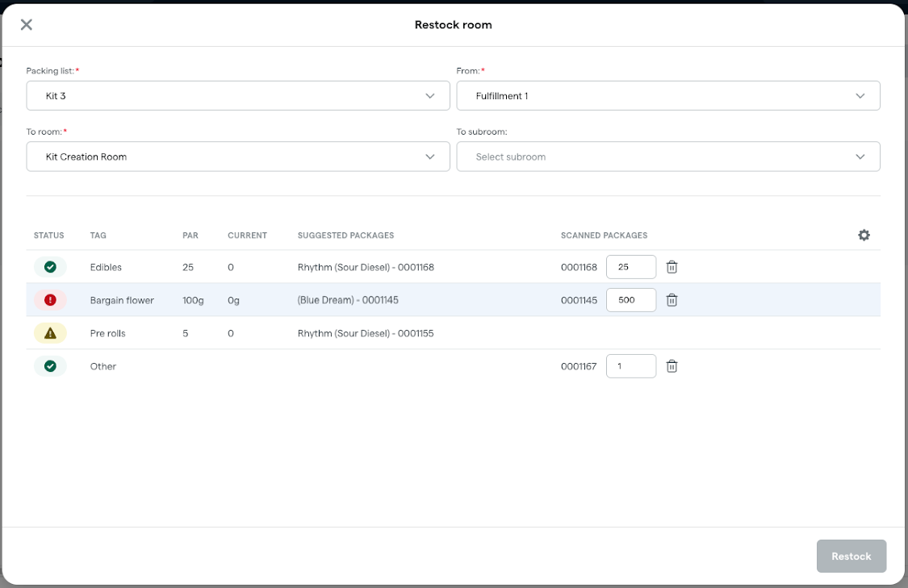908x588 pixels.
Task: Close the Restock room dialog
Action: [26, 24]
